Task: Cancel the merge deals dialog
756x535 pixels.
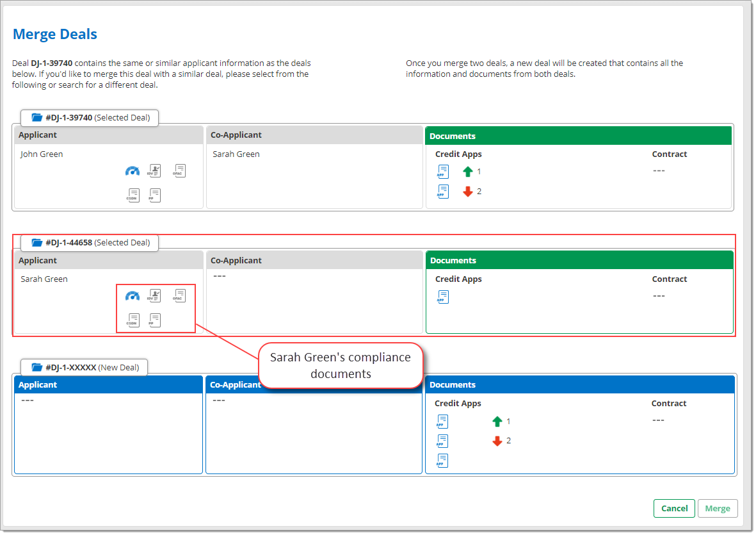Action: 674,509
